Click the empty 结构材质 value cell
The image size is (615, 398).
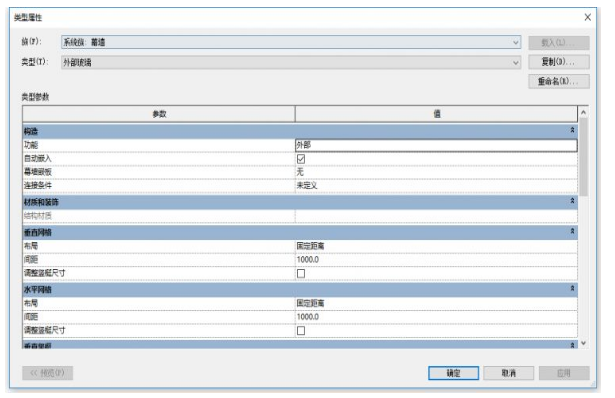(x=436, y=216)
